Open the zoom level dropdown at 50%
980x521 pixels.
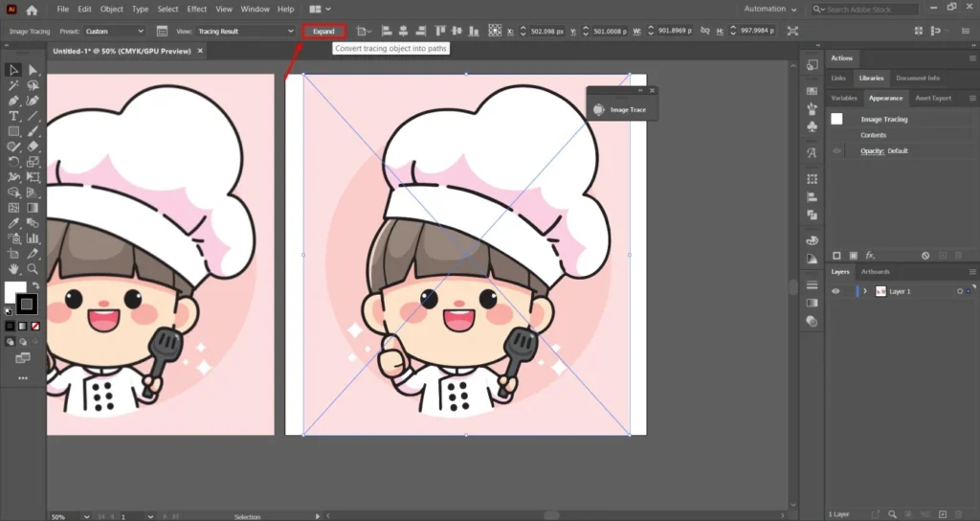pos(86,516)
